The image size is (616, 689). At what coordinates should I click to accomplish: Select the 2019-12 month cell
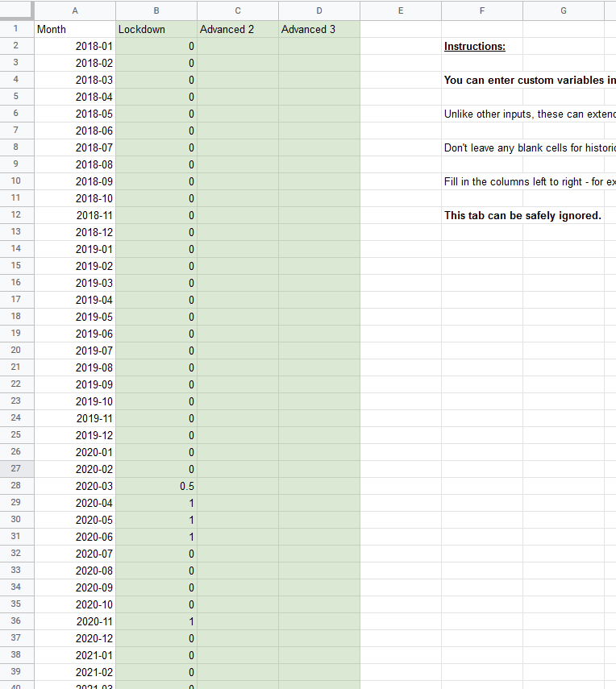(75, 435)
